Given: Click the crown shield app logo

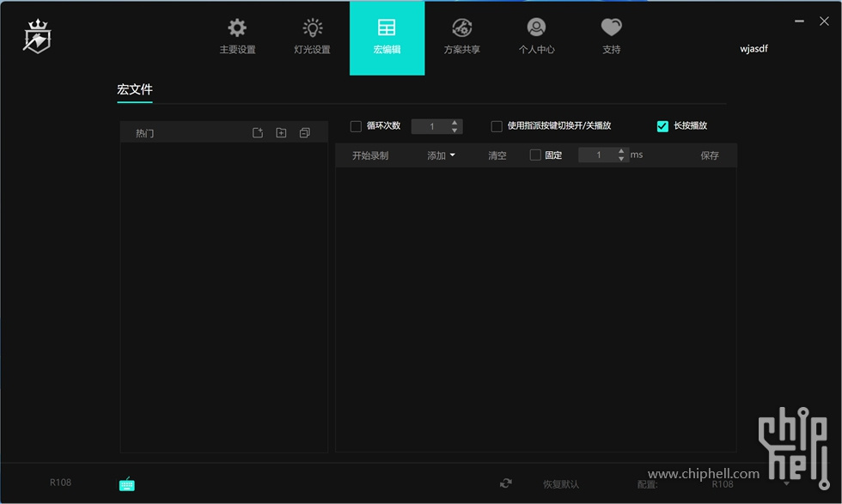Looking at the screenshot, I should [x=37, y=37].
